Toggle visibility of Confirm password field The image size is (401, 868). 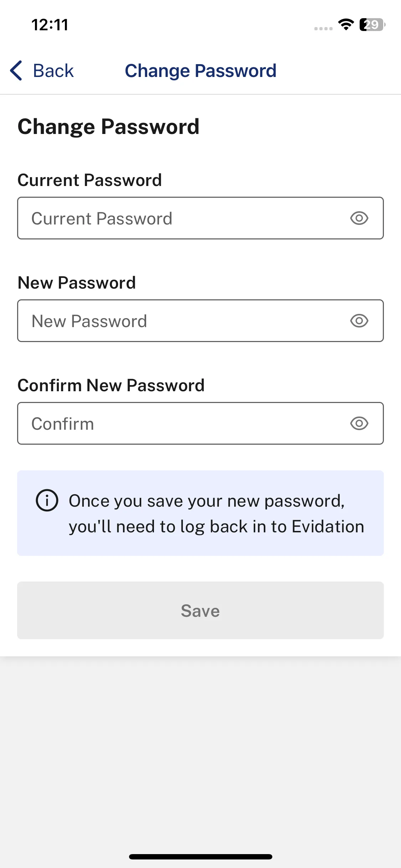click(359, 423)
